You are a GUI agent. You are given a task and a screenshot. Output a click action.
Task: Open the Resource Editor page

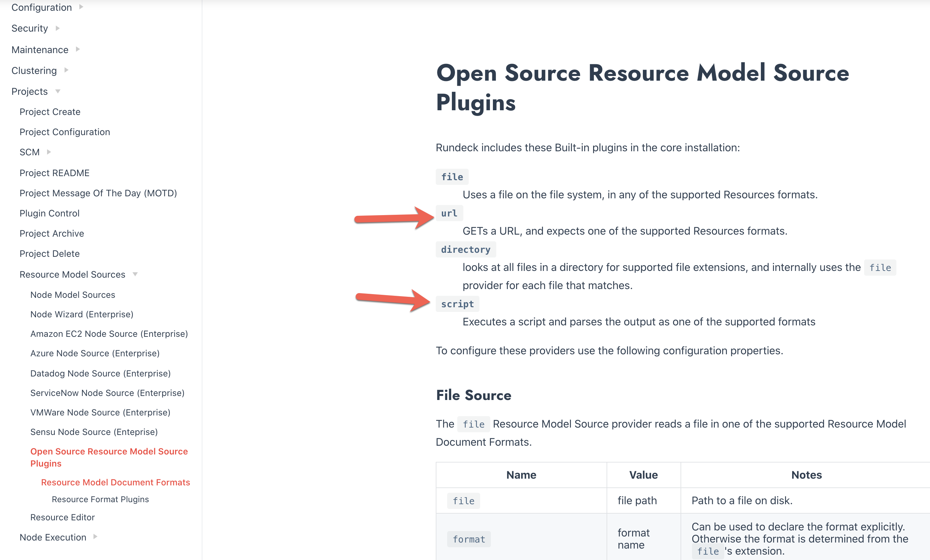coord(62,517)
